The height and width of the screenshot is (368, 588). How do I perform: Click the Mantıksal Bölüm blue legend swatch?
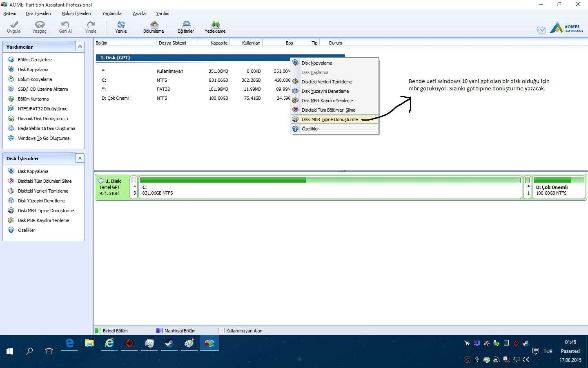point(160,331)
